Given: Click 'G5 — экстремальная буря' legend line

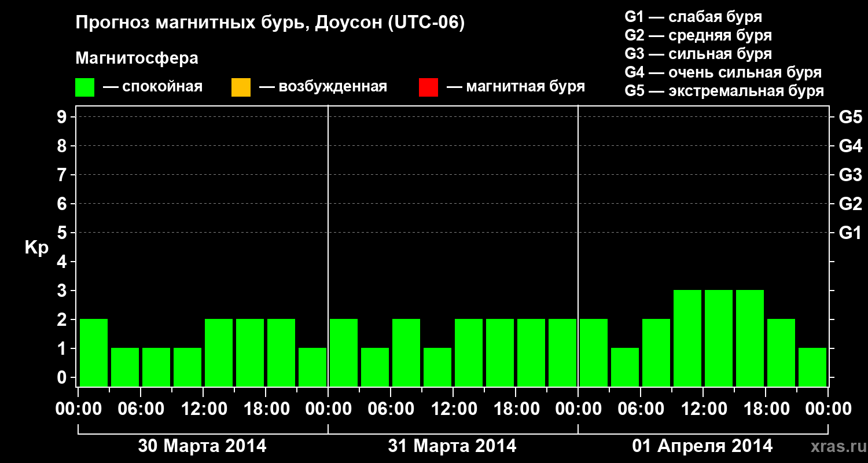Looking at the screenshot, I should pyautogui.click(x=724, y=91).
